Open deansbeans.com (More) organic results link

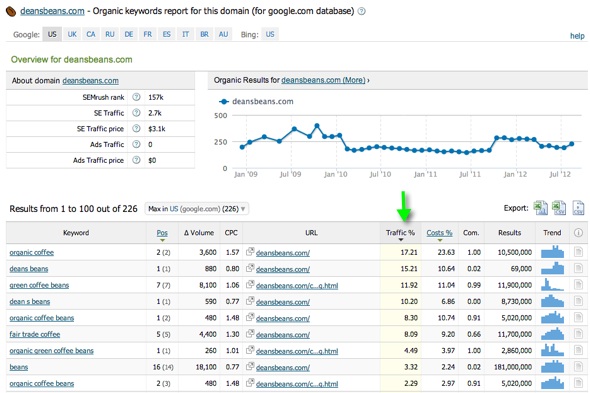click(323, 80)
